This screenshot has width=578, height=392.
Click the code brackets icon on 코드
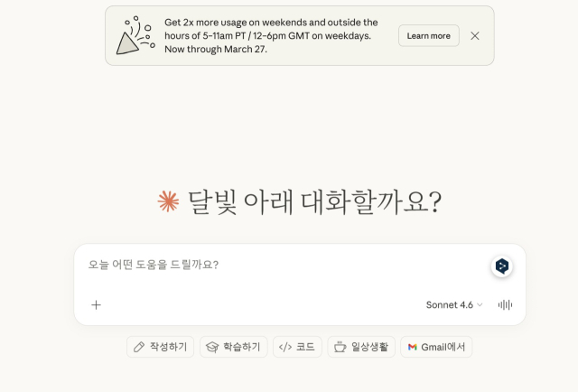[285, 347]
